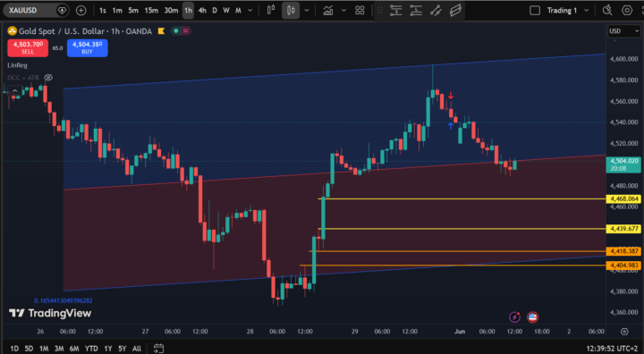Select the 1m timeframe
The image size is (644, 354).
(x=117, y=11)
